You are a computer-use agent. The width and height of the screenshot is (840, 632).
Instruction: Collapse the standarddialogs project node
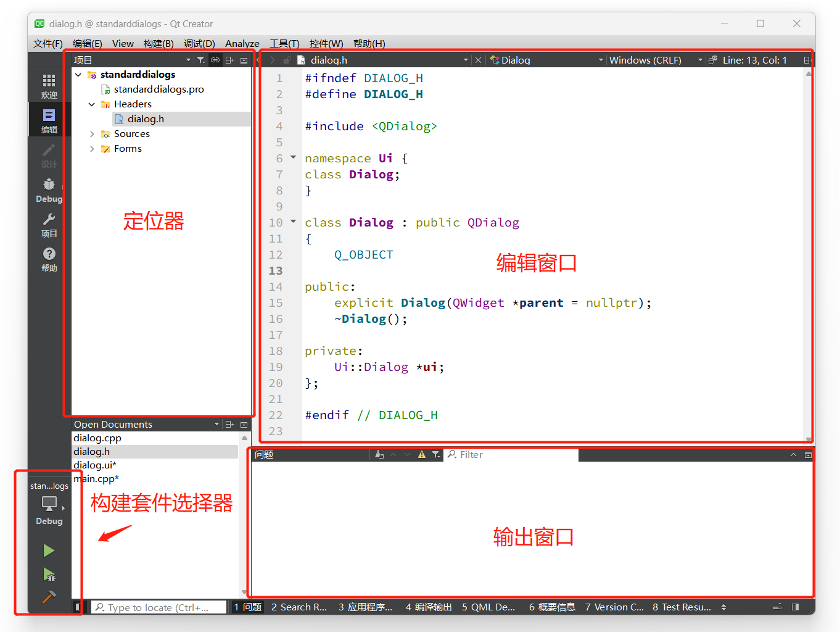click(78, 75)
